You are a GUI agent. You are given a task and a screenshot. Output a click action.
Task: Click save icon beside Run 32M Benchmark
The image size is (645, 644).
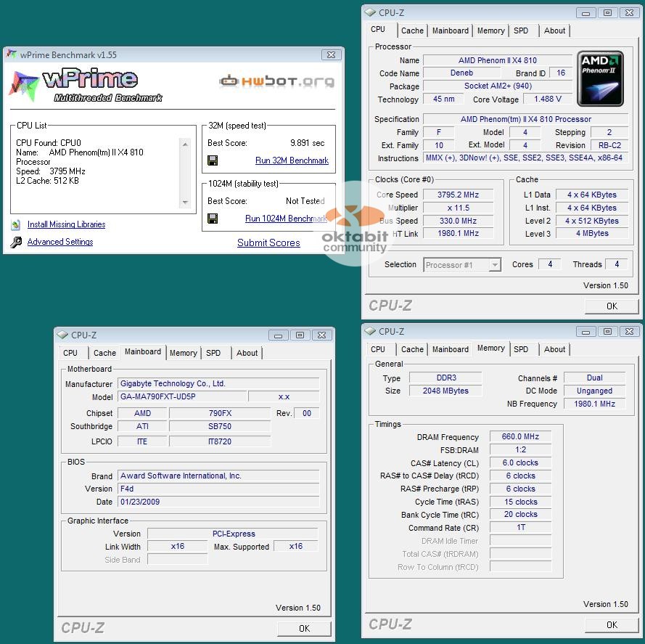[213, 160]
